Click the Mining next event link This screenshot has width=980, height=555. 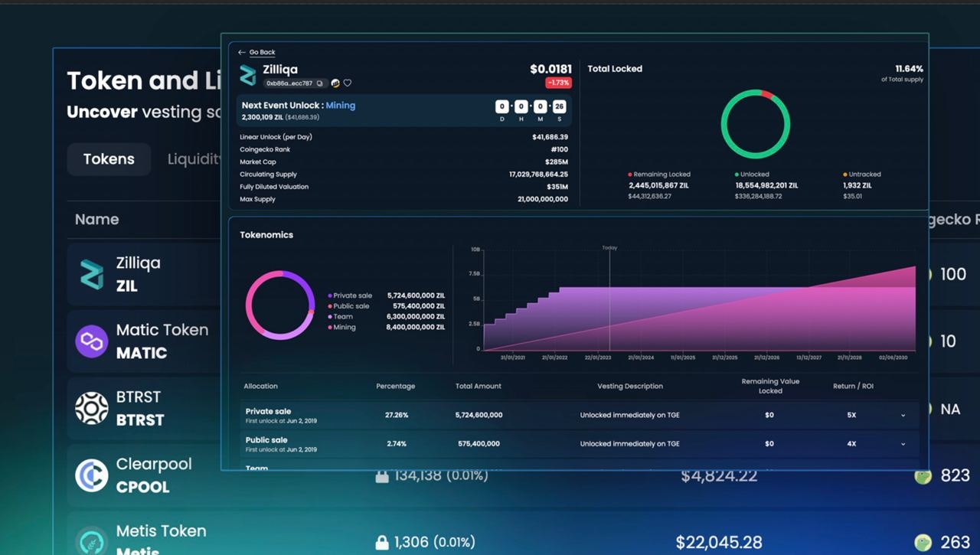341,106
